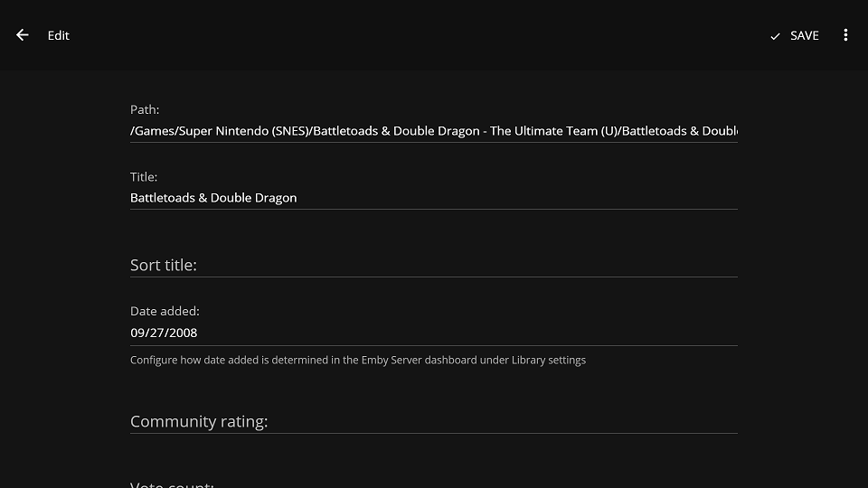This screenshot has height=488, width=868.
Task: Click the blank margin right of the form
Action: click(803, 271)
